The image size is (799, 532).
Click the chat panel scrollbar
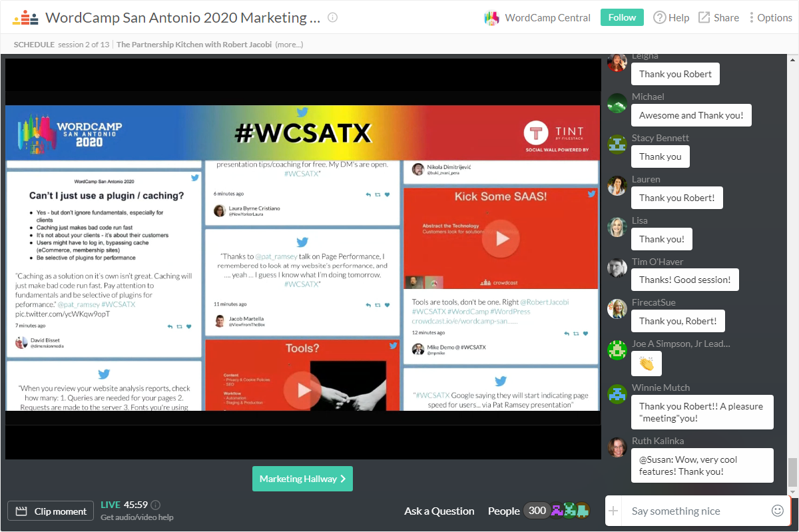coord(792,473)
